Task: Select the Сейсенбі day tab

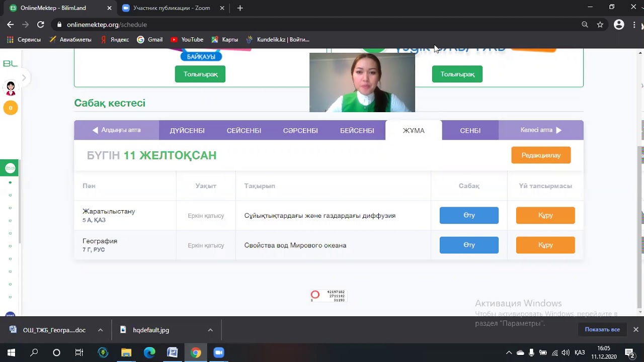Action: click(x=244, y=130)
